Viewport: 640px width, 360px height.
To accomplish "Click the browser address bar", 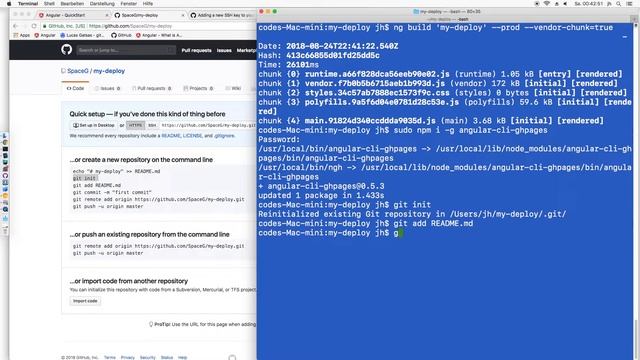I will [x=149, y=26].
